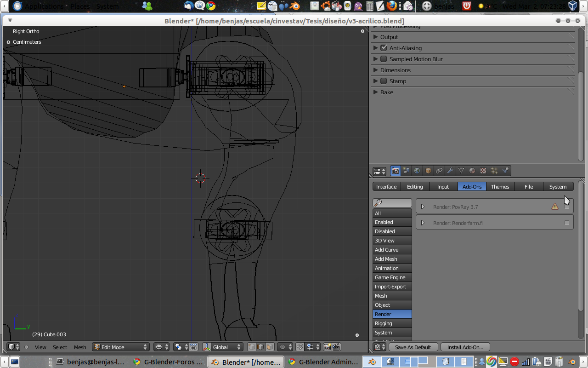
Task: Open the Mesh menu in 3D view header
Action: 80,347
